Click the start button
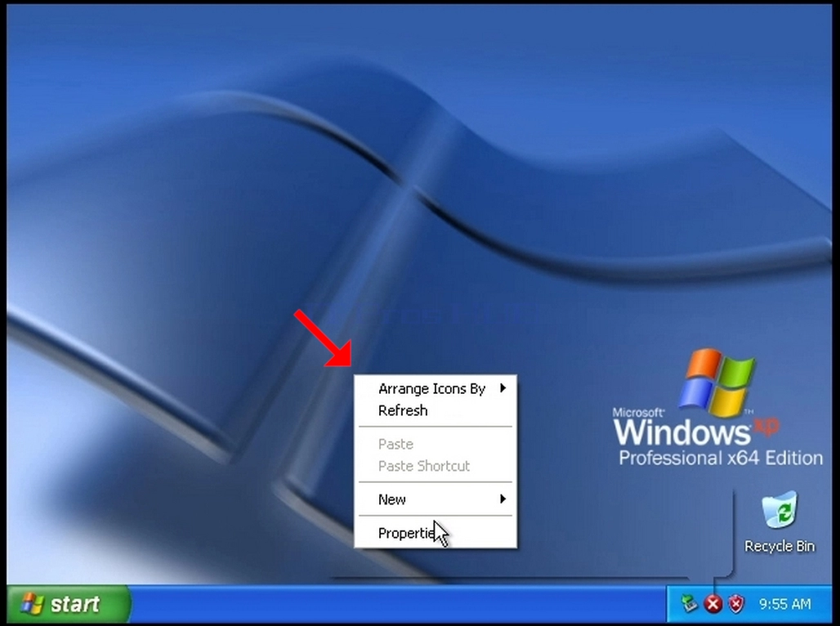 pyautogui.click(x=69, y=604)
